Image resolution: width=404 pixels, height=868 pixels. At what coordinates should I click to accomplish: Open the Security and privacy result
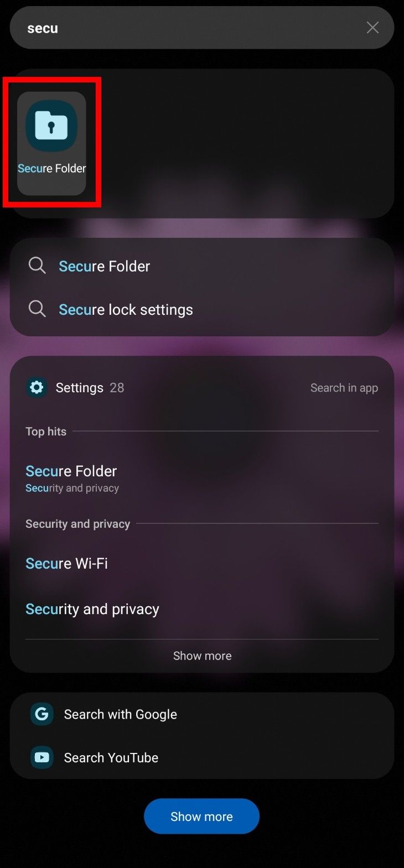point(92,609)
